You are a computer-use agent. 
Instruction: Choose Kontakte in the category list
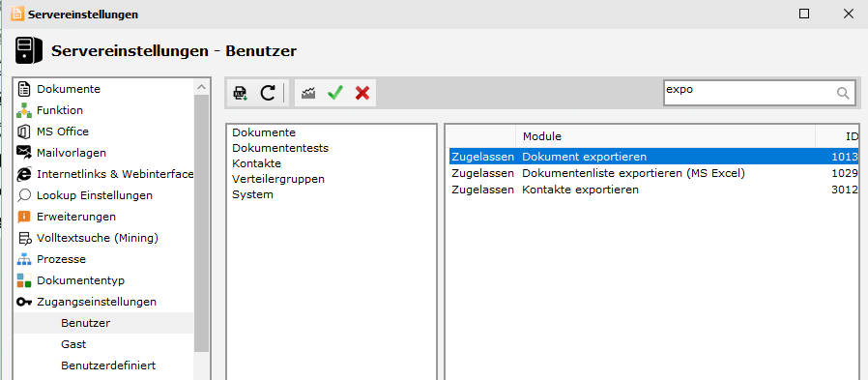pyautogui.click(x=256, y=163)
